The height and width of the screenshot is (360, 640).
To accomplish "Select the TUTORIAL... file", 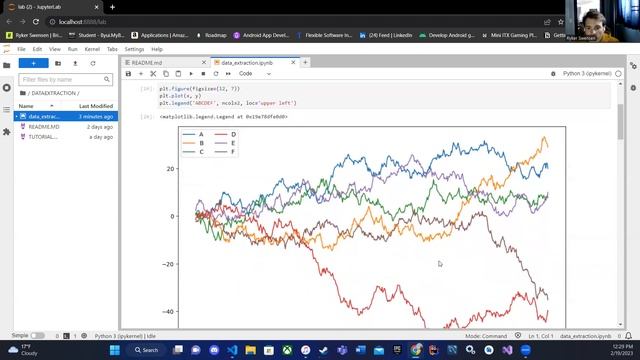I will (66, 137).
